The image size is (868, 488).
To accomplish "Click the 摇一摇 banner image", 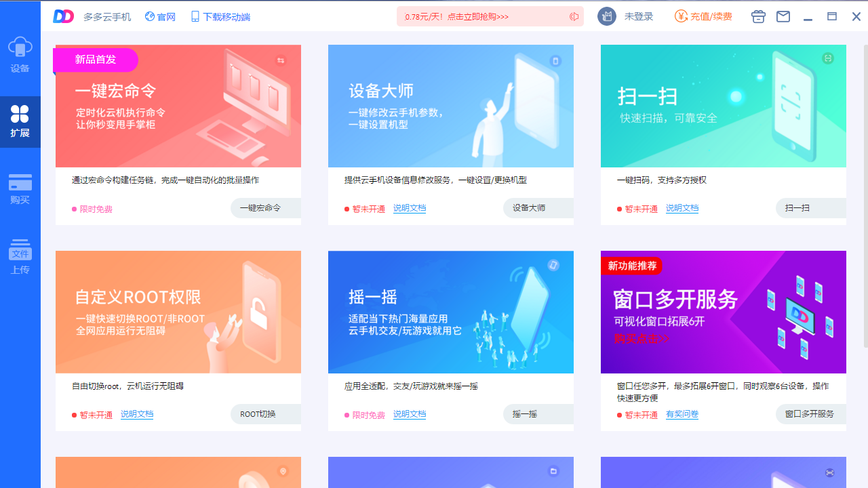I will (x=451, y=312).
